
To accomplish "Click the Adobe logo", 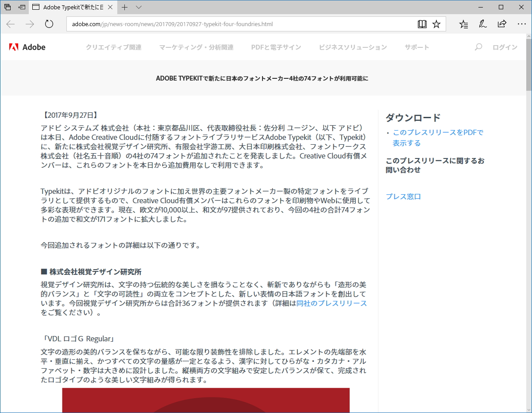I will 27,47.
